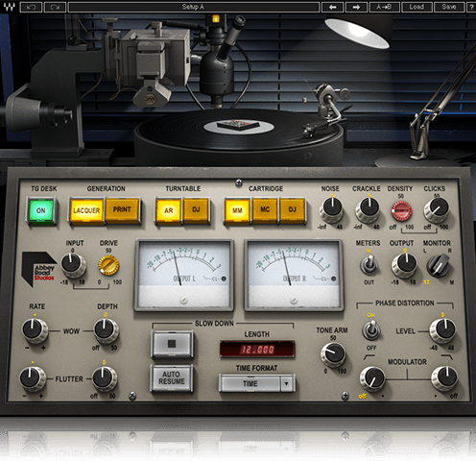Open the Setup A preset menu
Image resolution: width=476 pixels, height=461 pixels.
(194, 7)
